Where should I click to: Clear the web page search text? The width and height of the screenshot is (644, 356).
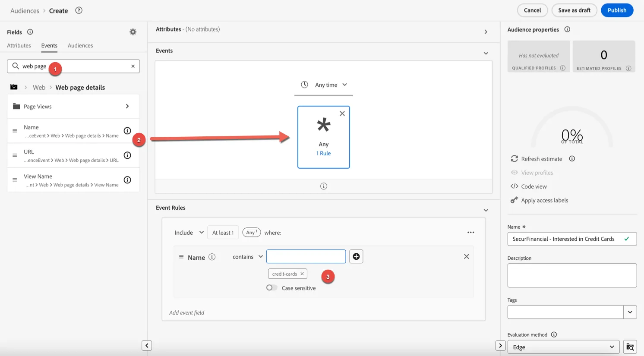pyautogui.click(x=133, y=66)
